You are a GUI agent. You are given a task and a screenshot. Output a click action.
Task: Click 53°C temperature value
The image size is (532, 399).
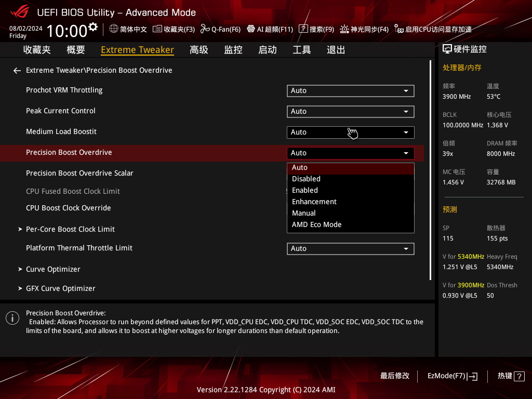[494, 97]
